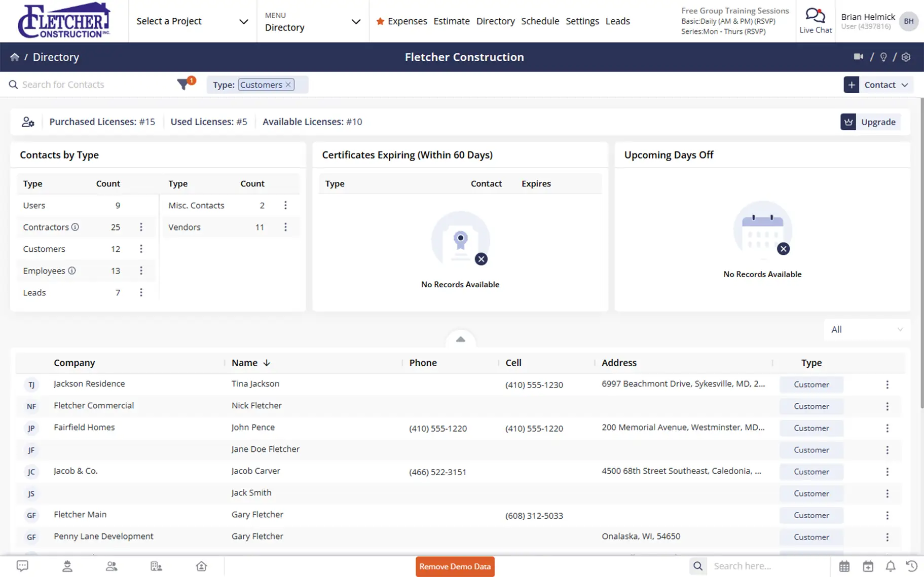Click the history clock icon
This screenshot has height=577, width=924.
912,566
